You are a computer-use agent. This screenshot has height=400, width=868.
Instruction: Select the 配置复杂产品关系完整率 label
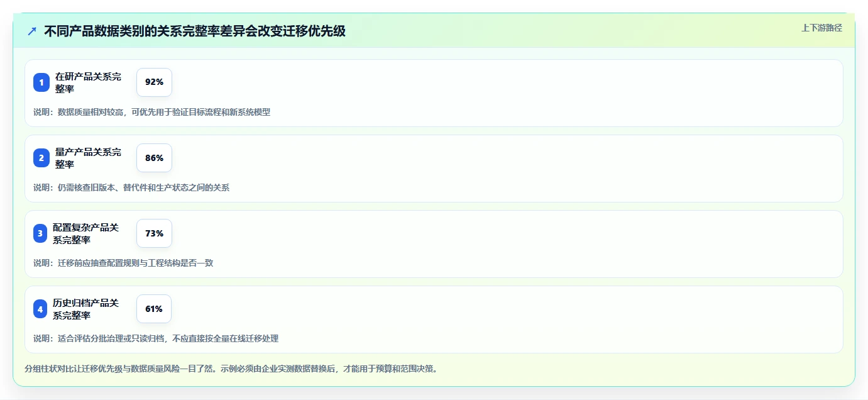click(85, 233)
